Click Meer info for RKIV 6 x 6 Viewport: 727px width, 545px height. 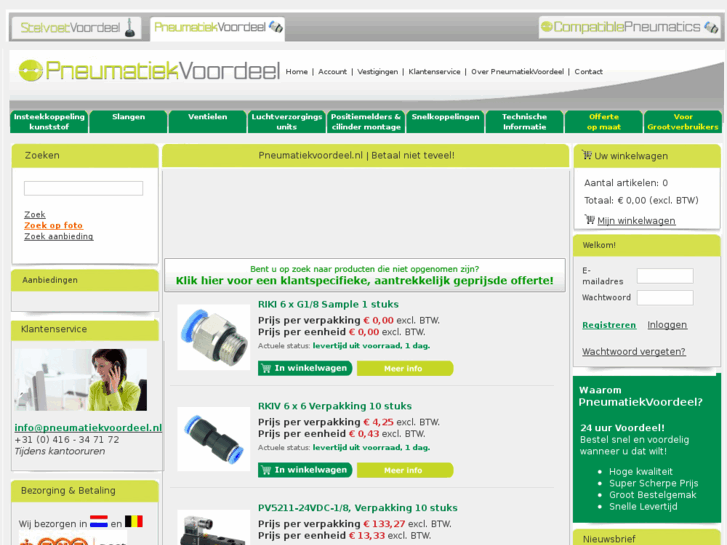pos(405,470)
